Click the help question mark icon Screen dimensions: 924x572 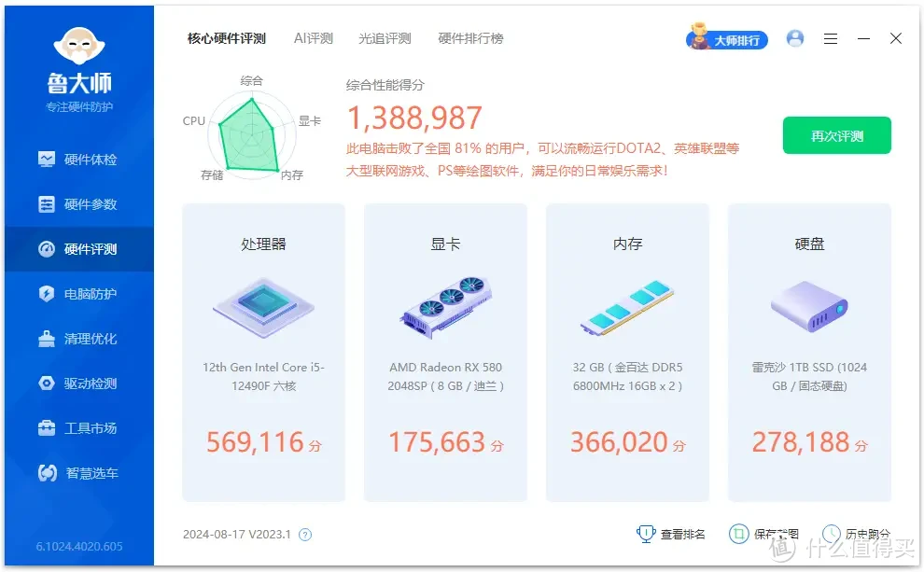pyautogui.click(x=305, y=535)
